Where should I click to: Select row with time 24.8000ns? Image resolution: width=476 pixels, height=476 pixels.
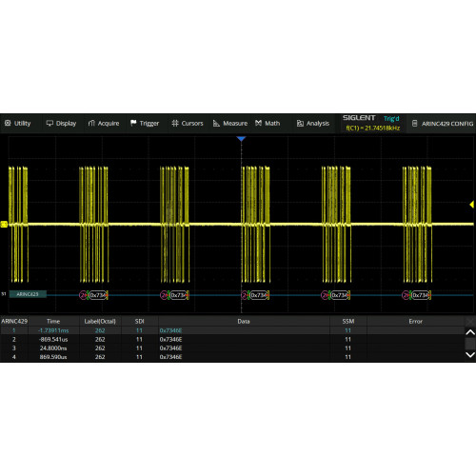pos(232,348)
